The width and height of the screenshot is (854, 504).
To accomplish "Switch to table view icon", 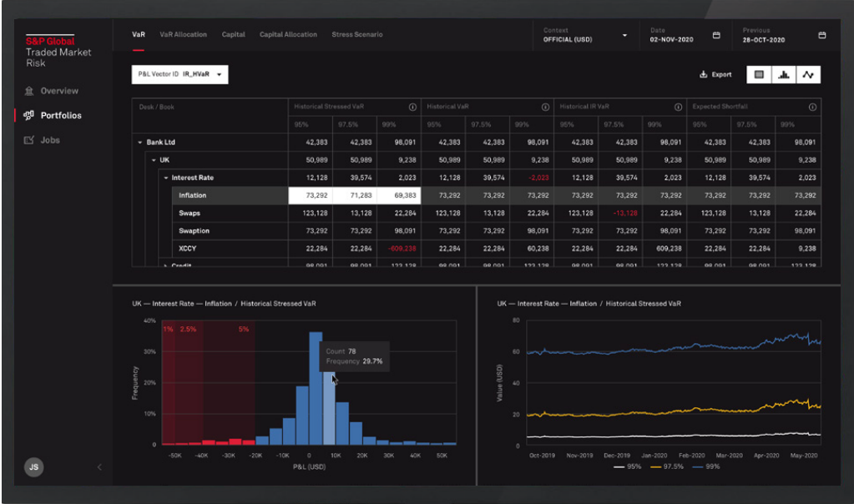I will point(759,75).
